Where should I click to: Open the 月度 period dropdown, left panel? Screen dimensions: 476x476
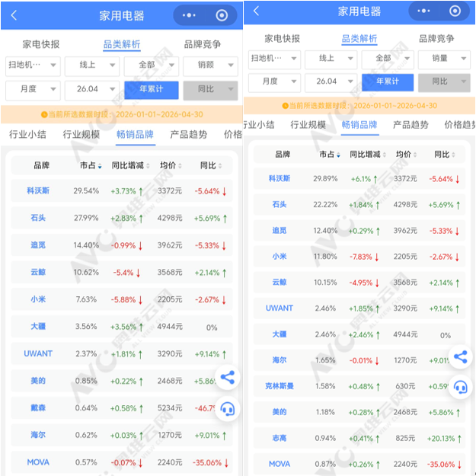point(33,90)
